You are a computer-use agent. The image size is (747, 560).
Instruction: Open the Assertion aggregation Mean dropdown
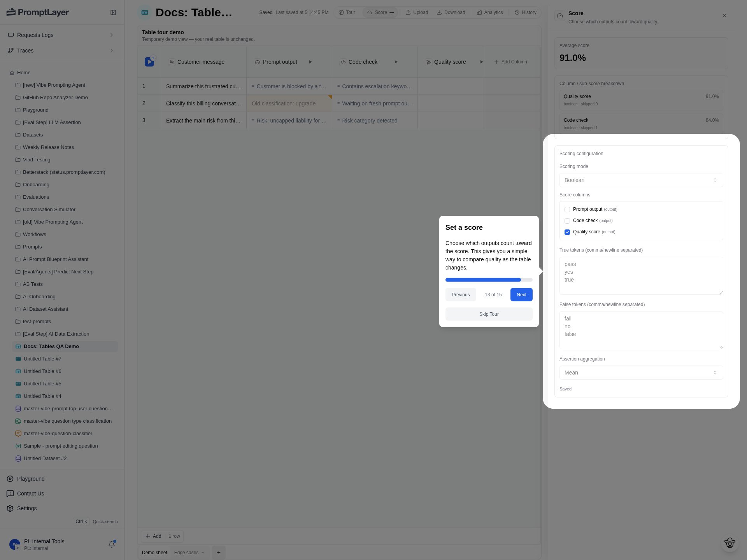pyautogui.click(x=641, y=373)
